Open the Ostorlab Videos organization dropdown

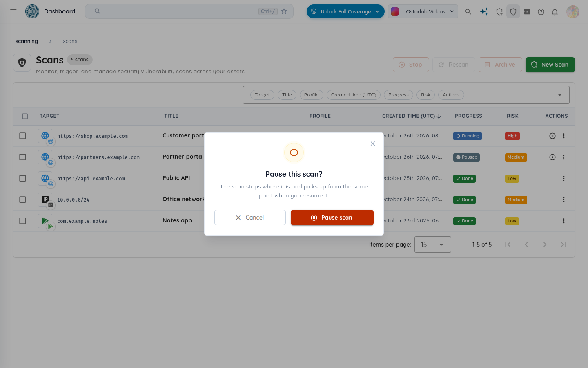[x=423, y=11]
